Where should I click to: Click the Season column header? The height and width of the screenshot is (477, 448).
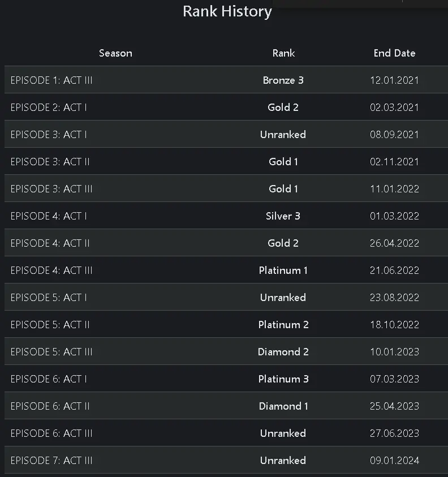tap(115, 53)
